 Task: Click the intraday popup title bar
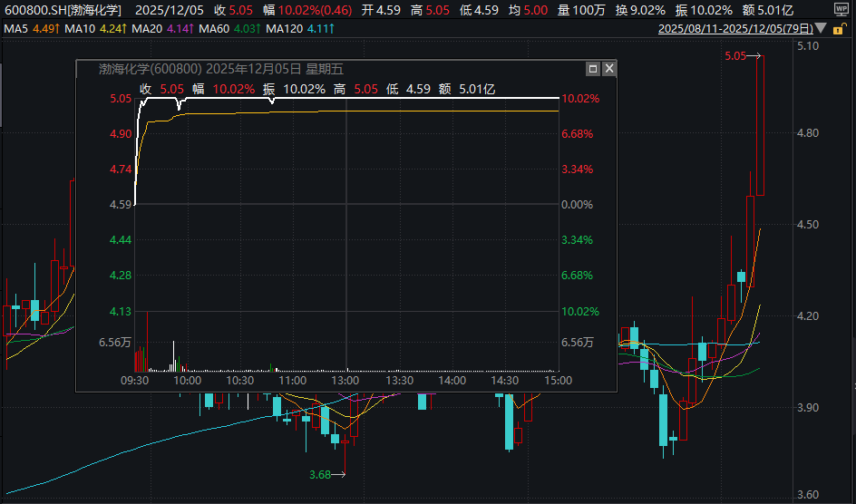click(317, 69)
